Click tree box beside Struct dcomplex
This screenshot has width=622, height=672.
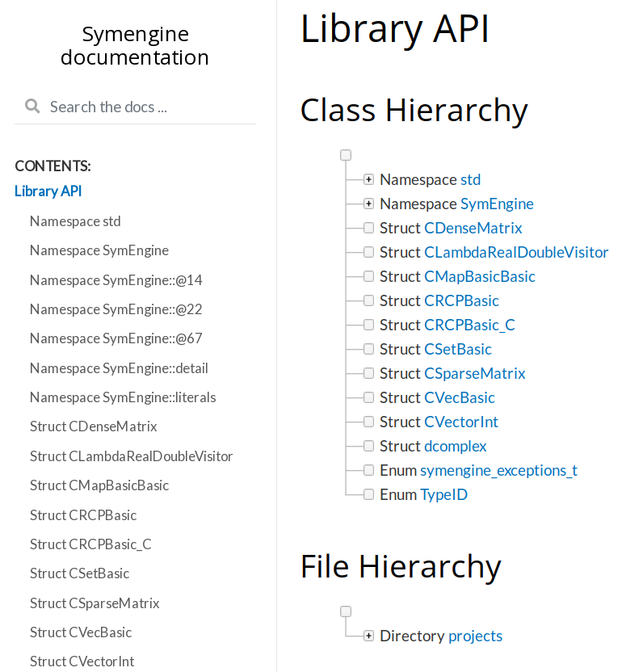(368, 446)
